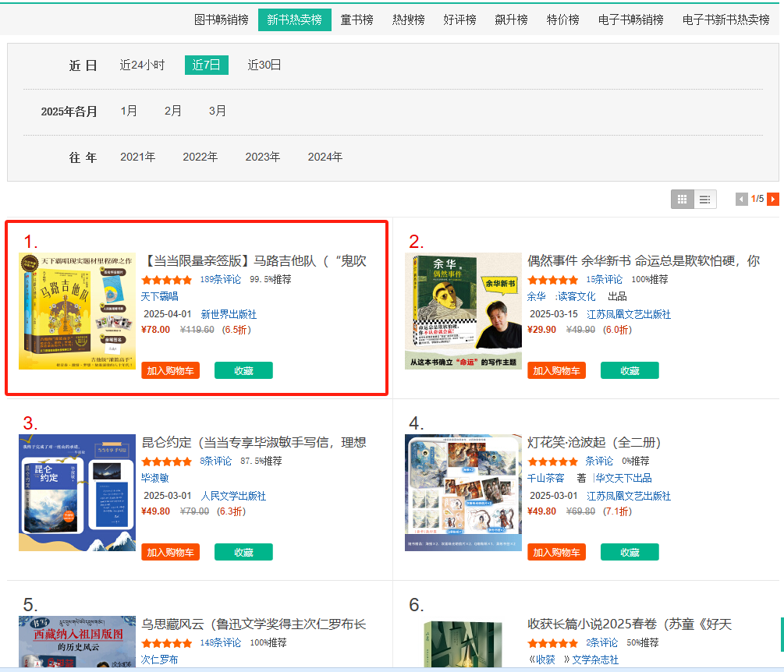Open 童书榜 tab
The width and height of the screenshot is (784, 672).
(x=357, y=20)
